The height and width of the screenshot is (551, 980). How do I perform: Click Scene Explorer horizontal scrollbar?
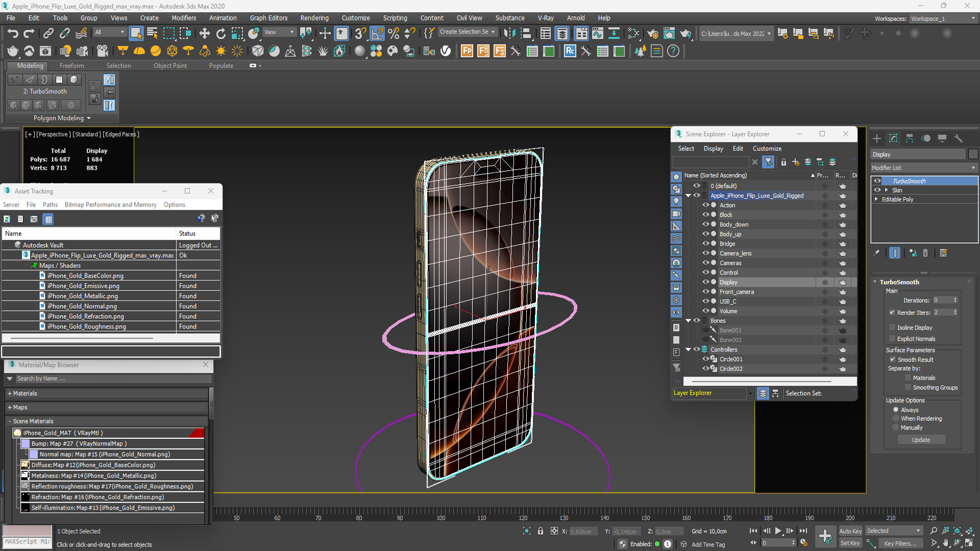point(762,381)
